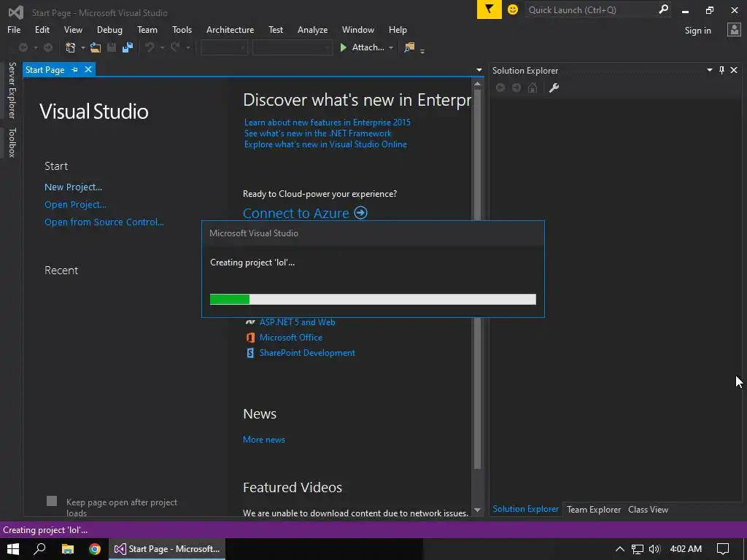Click the volume icon in system tray

(654, 549)
